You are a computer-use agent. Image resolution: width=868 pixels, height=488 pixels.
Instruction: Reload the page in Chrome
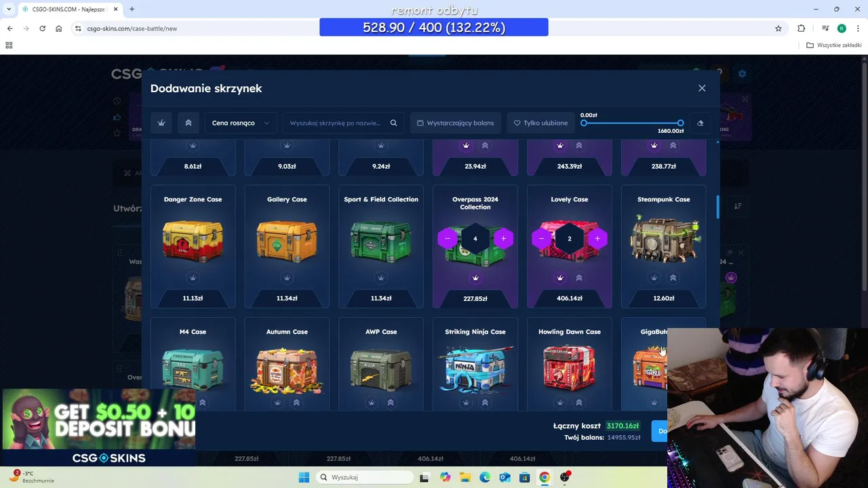click(42, 28)
